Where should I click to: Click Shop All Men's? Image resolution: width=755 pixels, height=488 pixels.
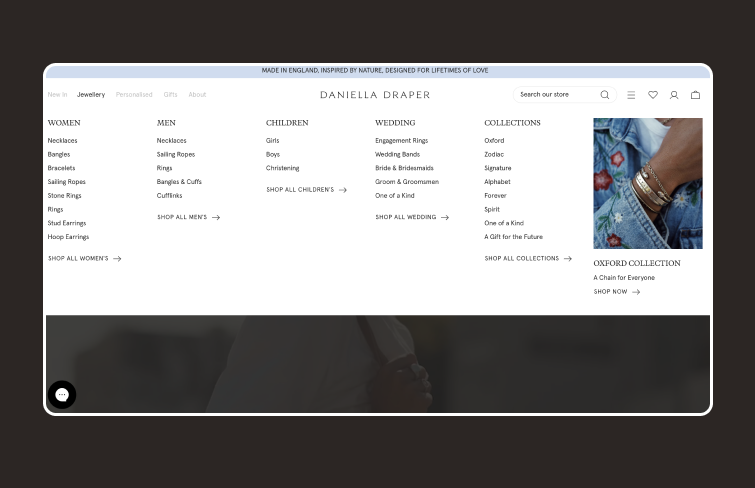tap(188, 217)
